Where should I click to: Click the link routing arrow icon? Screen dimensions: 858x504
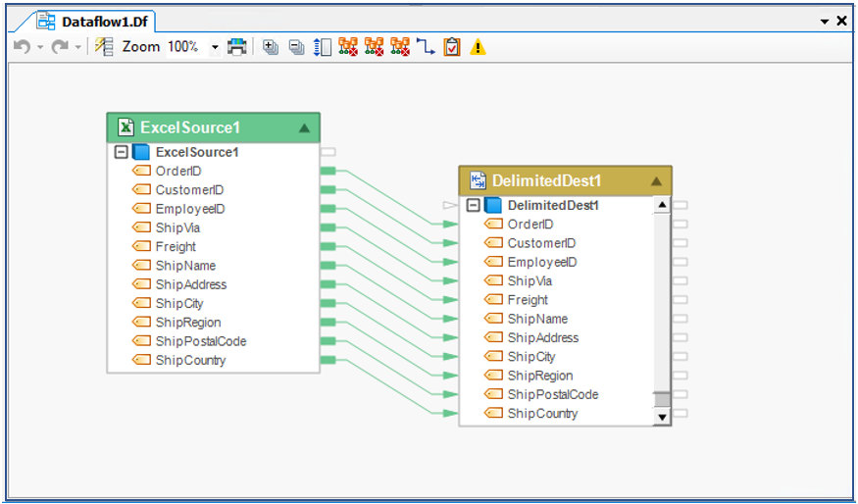pyautogui.click(x=426, y=47)
